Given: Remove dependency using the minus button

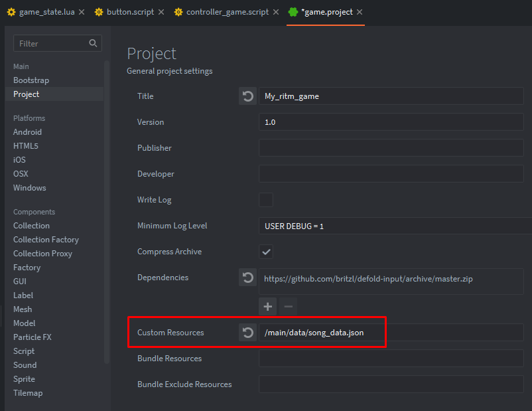Looking at the screenshot, I should click(x=288, y=306).
